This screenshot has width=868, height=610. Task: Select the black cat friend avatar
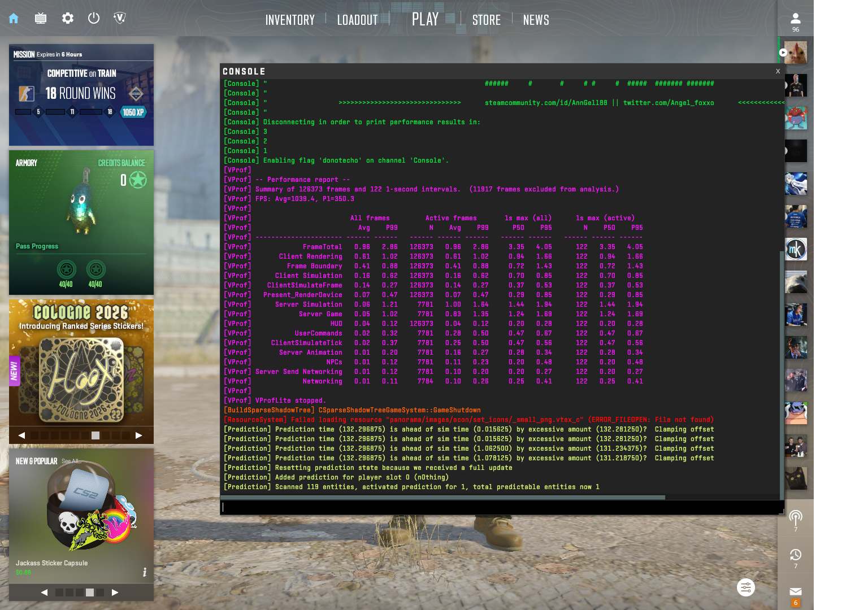[796, 478]
